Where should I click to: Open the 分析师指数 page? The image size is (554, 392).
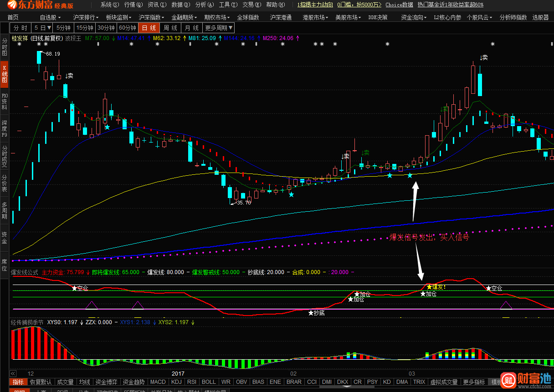point(513,17)
